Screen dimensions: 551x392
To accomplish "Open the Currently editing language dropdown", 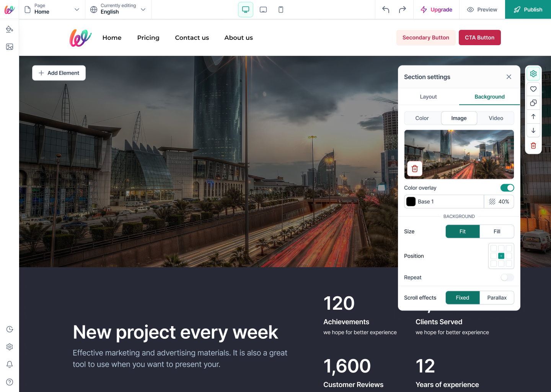I will 118,10.
